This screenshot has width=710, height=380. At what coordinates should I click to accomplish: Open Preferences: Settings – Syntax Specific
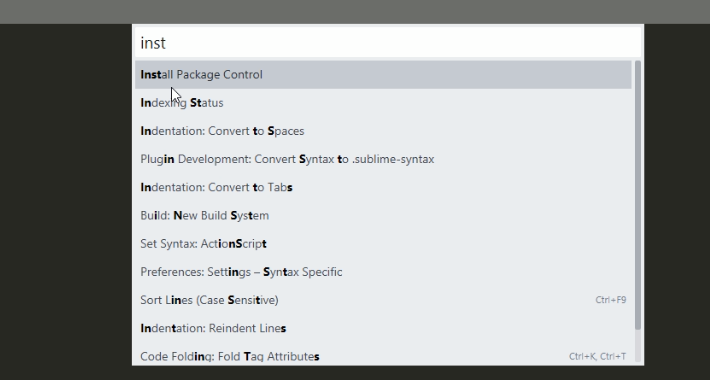[x=383, y=272]
